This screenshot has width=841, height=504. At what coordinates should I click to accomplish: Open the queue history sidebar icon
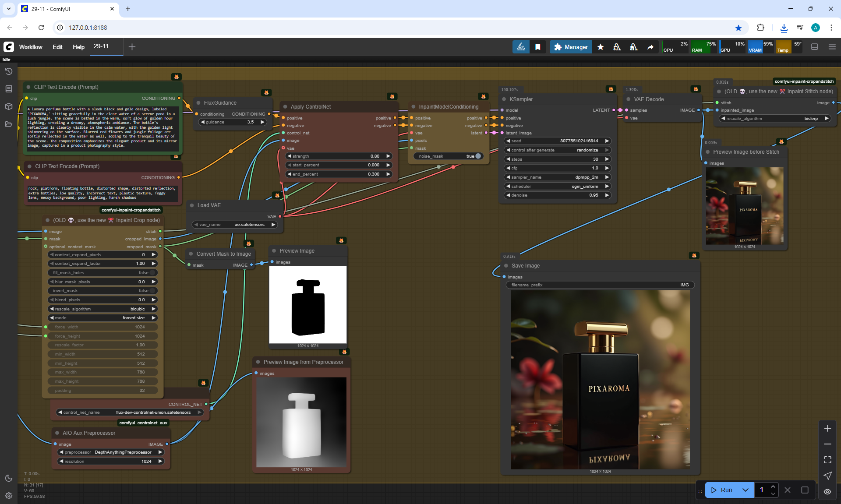tap(8, 71)
